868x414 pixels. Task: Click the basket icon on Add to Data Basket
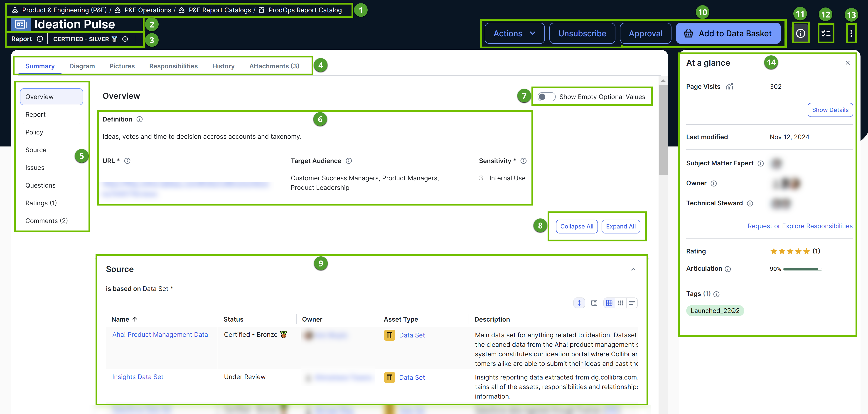coord(688,33)
